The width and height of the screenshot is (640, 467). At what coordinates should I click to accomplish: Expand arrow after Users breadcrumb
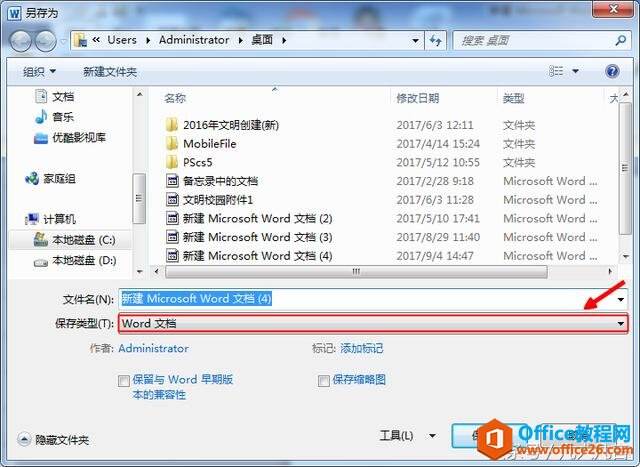tap(148, 40)
